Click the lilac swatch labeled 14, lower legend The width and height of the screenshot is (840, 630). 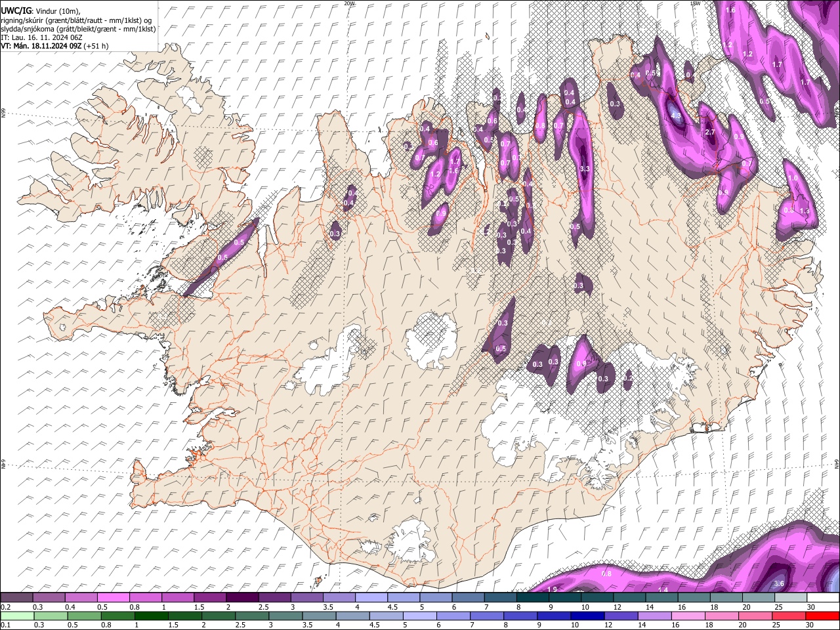click(x=655, y=616)
